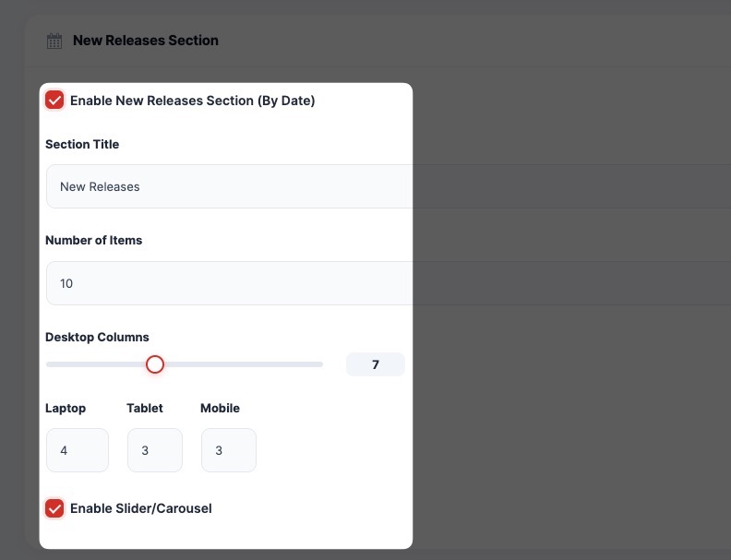Click the Desktop Columns value box showing 7
The width and height of the screenshot is (731, 560).
pyautogui.click(x=375, y=364)
